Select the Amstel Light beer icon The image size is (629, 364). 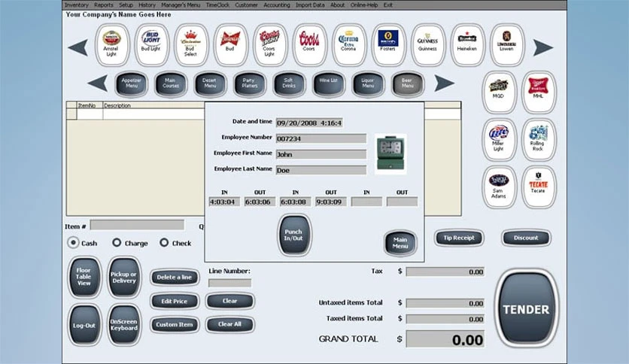point(111,44)
